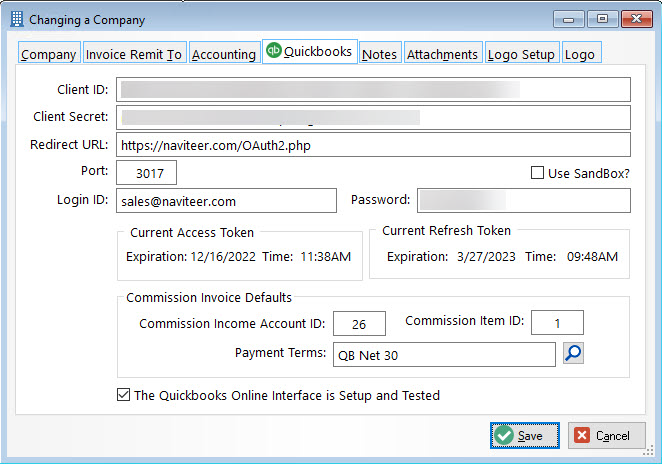Image resolution: width=662 pixels, height=464 pixels.
Task: Select the Payment Terms field QB Net 30
Action: [444, 355]
